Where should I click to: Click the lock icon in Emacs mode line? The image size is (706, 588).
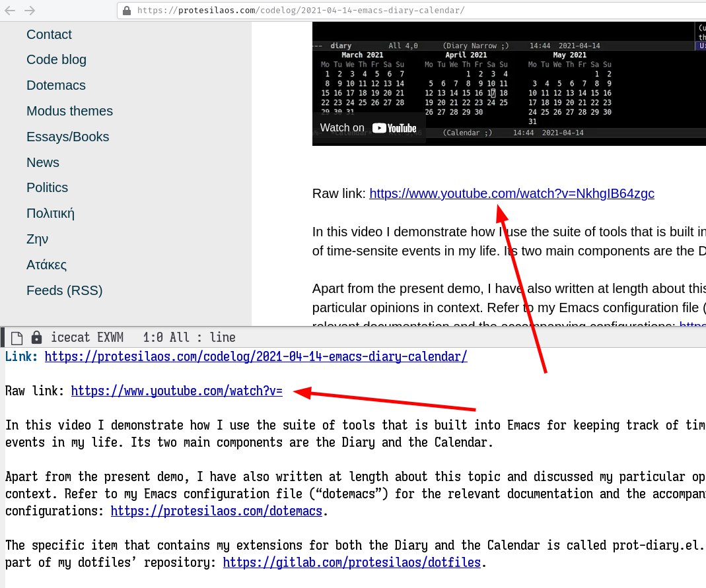point(36,337)
